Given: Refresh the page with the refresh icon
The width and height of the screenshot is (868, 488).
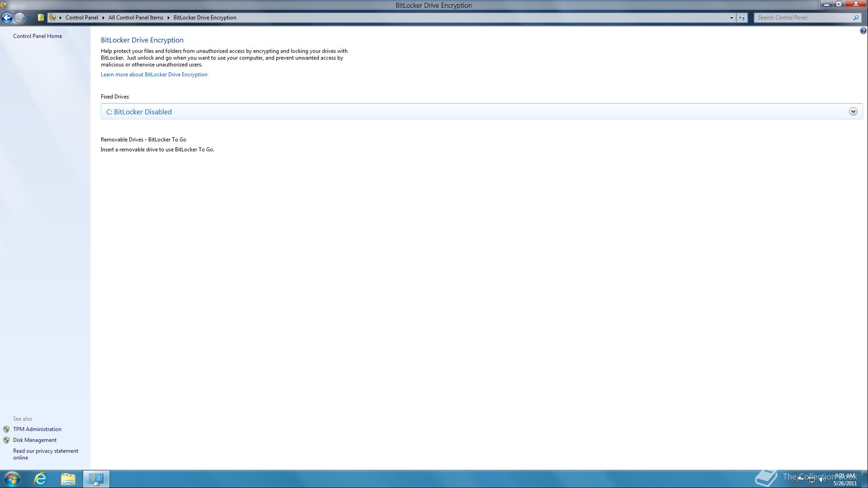Looking at the screenshot, I should click(x=742, y=18).
